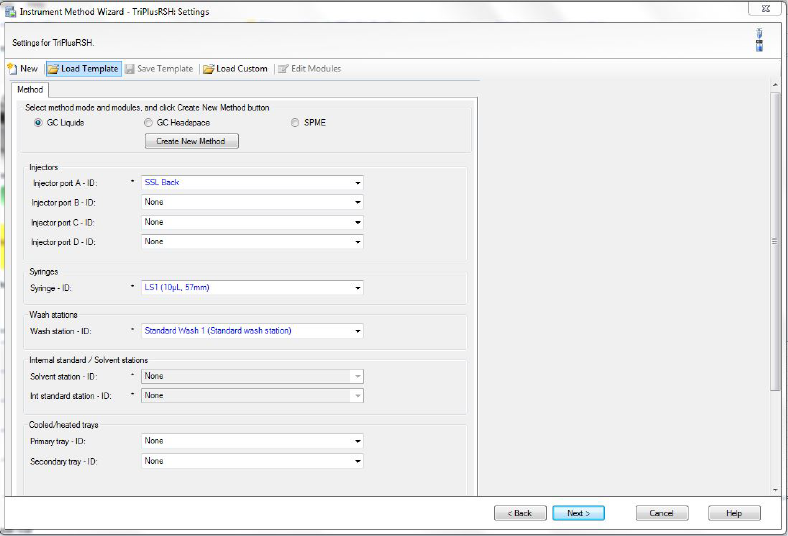The image size is (788, 536).
Task: Click the 'Primary tray - ID:' label
Action: (x=58, y=442)
